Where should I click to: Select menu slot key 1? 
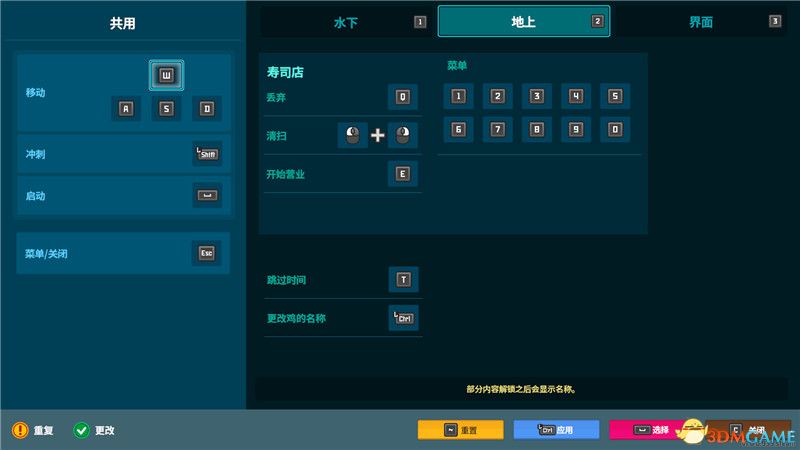[458, 96]
